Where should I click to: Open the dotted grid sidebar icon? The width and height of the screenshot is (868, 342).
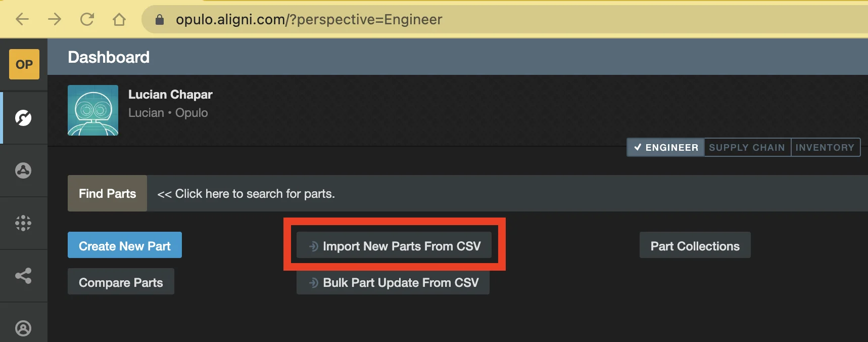point(23,223)
